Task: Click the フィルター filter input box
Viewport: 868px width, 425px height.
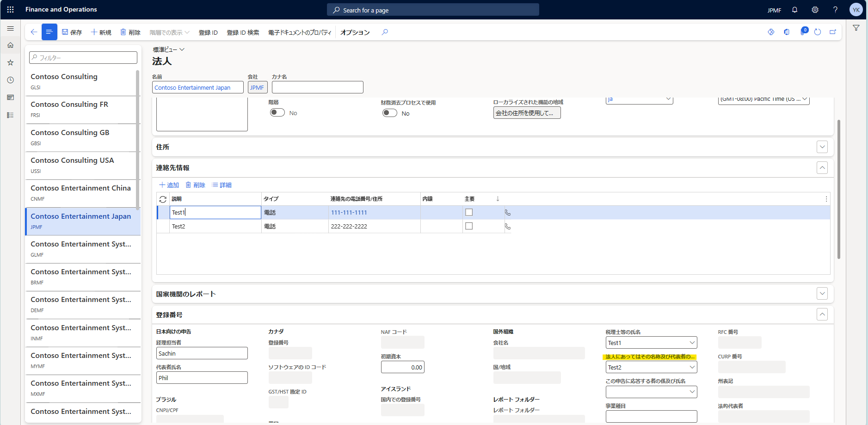Action: (83, 58)
